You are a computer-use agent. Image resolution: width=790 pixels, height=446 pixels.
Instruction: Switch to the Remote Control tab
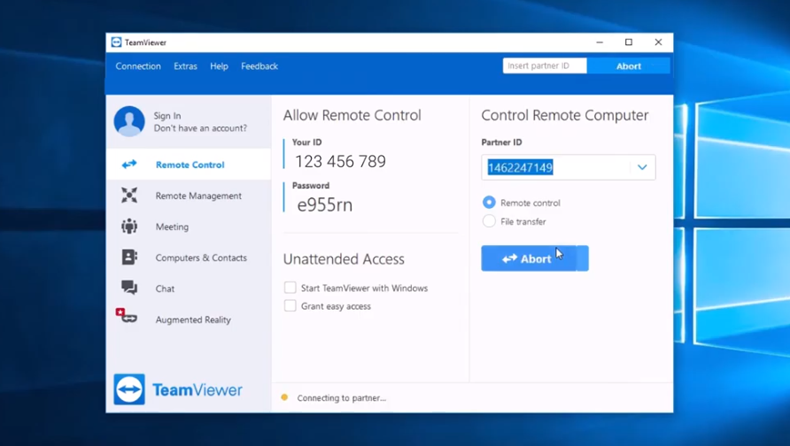(188, 164)
